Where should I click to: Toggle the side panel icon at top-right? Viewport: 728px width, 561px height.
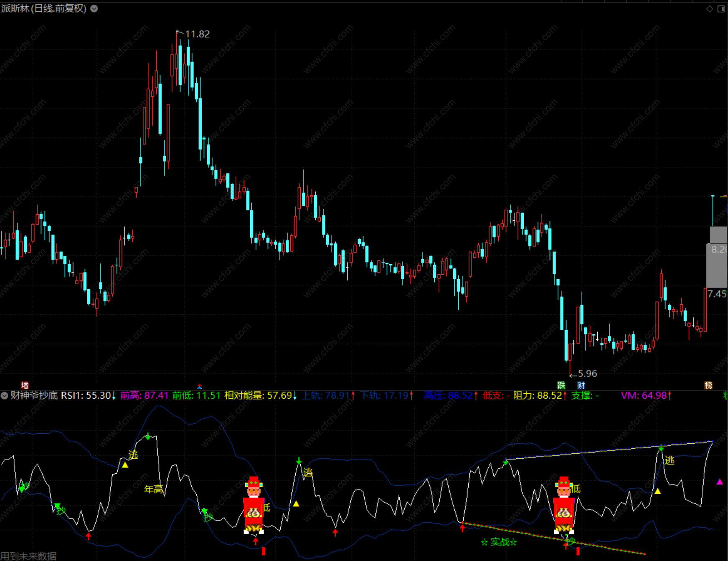721,9
